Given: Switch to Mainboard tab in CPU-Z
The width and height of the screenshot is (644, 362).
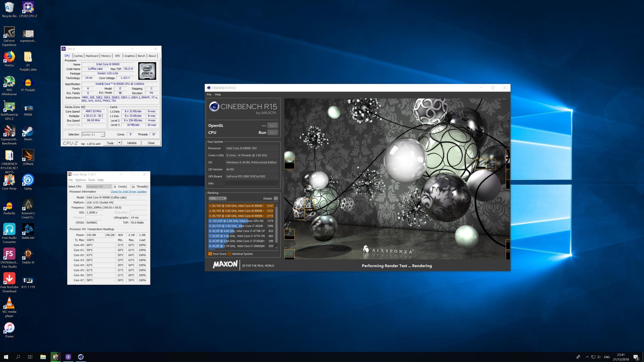Looking at the screenshot, I should coord(92,56).
